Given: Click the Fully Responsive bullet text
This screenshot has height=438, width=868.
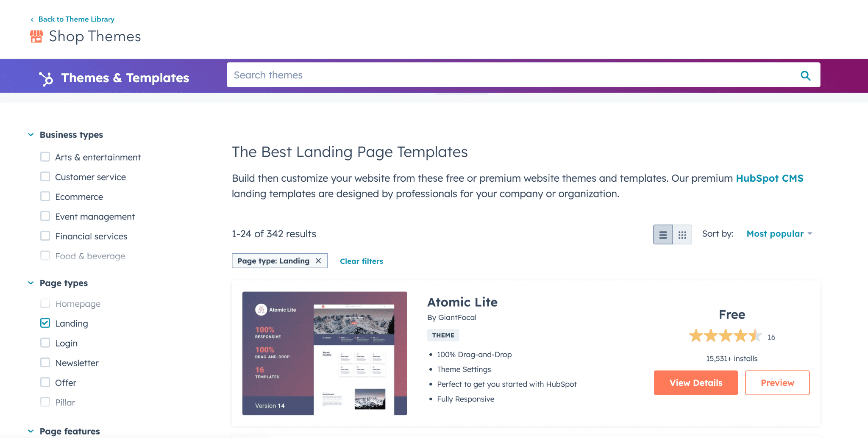Looking at the screenshot, I should (x=466, y=399).
